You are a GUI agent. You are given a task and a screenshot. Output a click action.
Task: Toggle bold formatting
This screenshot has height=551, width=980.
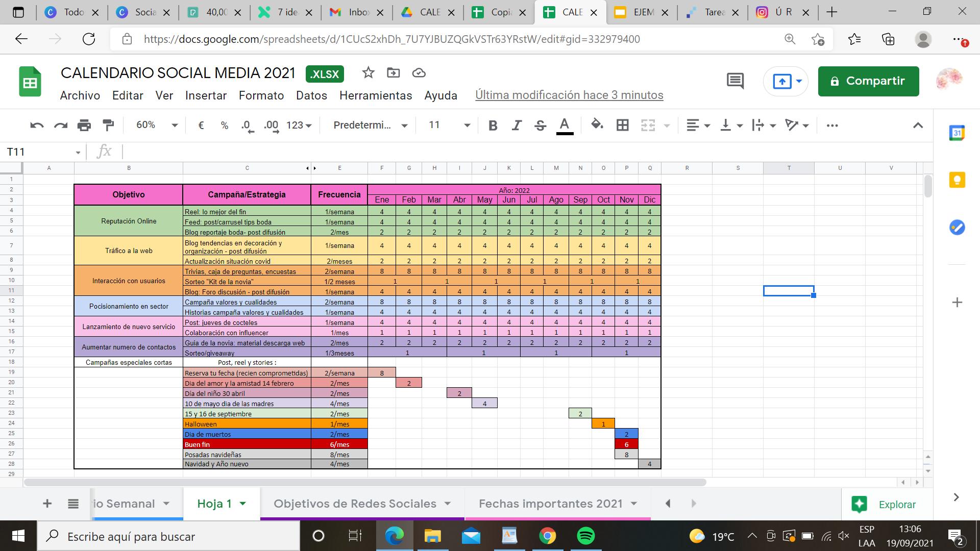[493, 126]
